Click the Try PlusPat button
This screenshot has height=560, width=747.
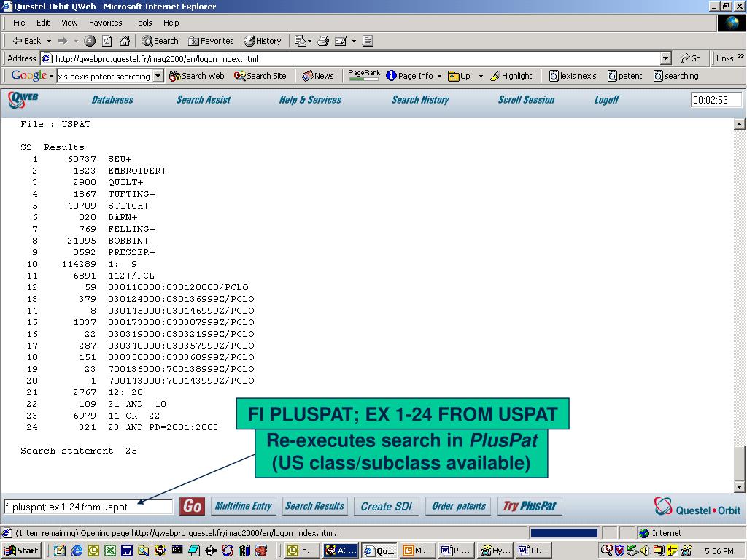(530, 506)
